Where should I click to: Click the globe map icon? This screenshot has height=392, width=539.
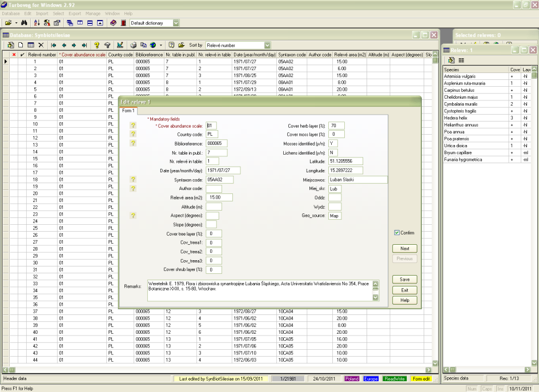153,45
